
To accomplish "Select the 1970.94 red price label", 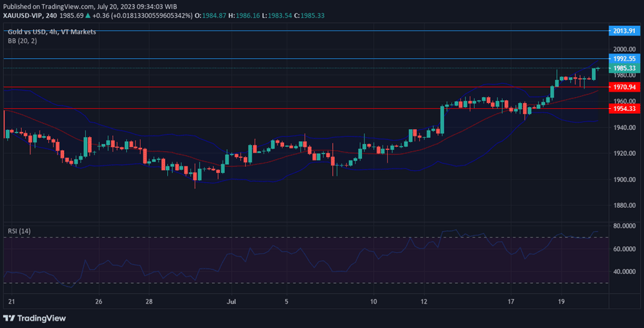I will point(624,87).
